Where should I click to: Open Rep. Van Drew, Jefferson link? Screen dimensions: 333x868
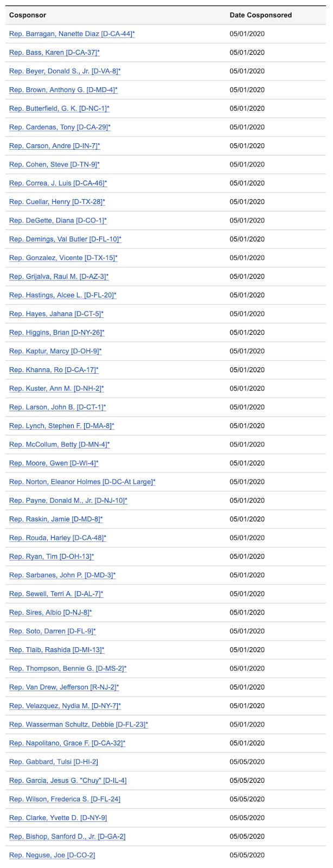tap(64, 687)
